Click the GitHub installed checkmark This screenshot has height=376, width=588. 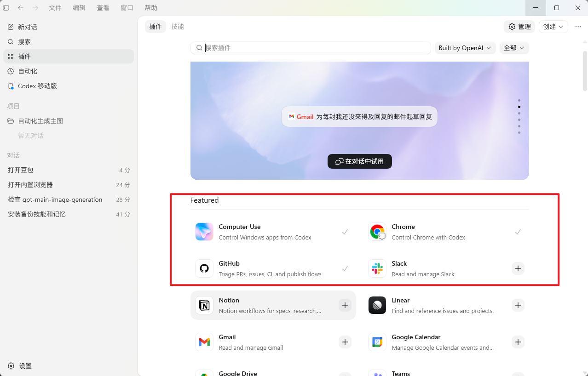point(345,268)
